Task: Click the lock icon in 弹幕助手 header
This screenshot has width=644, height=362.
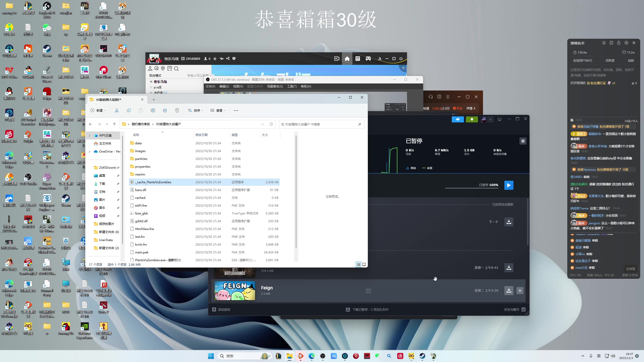Action: coord(619,43)
